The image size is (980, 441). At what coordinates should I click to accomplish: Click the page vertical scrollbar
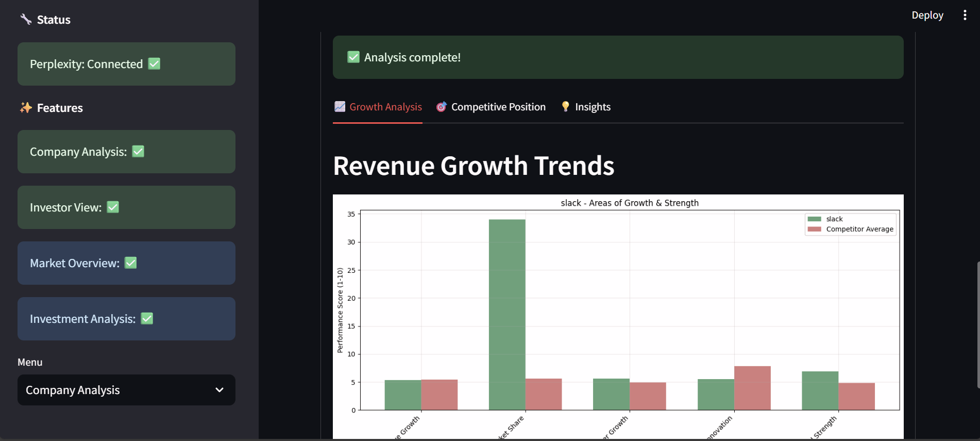pyautogui.click(x=978, y=325)
